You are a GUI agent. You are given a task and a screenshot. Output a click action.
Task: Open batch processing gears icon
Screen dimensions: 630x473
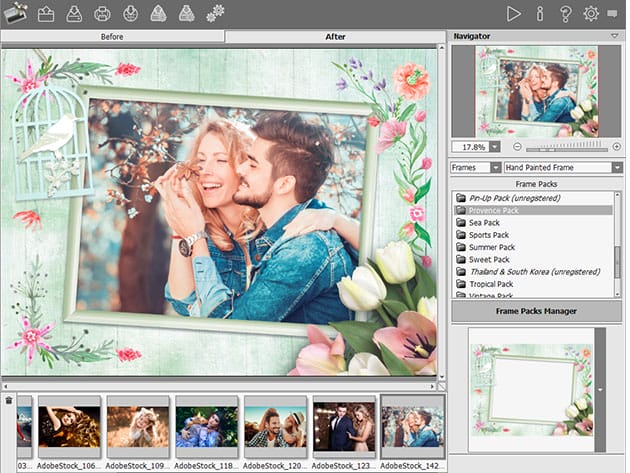pyautogui.click(x=215, y=14)
